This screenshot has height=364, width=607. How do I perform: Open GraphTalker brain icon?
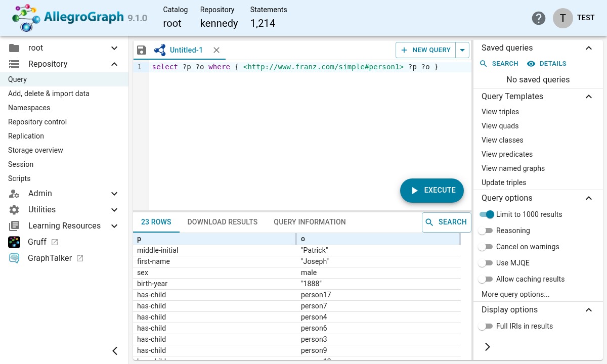pos(14,258)
